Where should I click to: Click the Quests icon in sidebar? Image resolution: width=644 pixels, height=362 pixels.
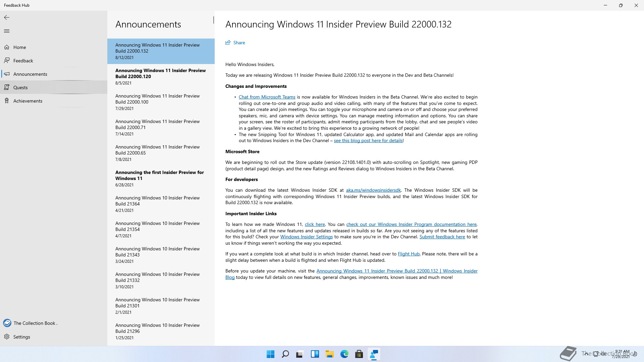click(7, 87)
